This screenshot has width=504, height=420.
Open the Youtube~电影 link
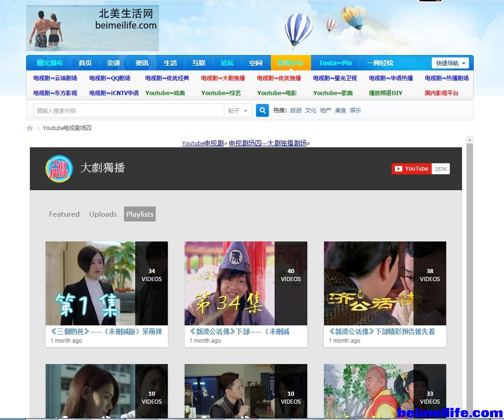(x=277, y=93)
